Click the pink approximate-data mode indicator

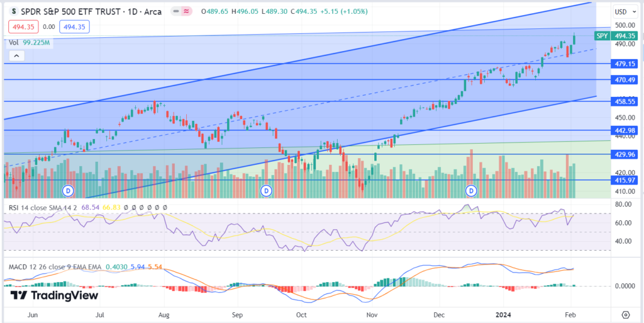(186, 11)
